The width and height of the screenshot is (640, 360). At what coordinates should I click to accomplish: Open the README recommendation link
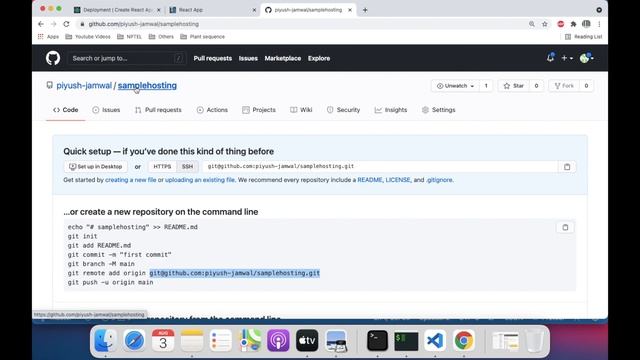(370, 180)
